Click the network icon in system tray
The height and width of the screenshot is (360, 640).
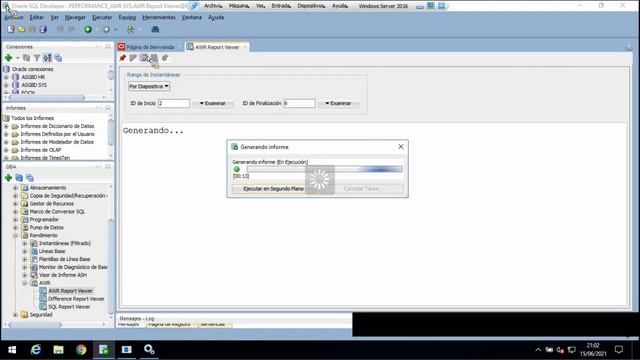571,350
